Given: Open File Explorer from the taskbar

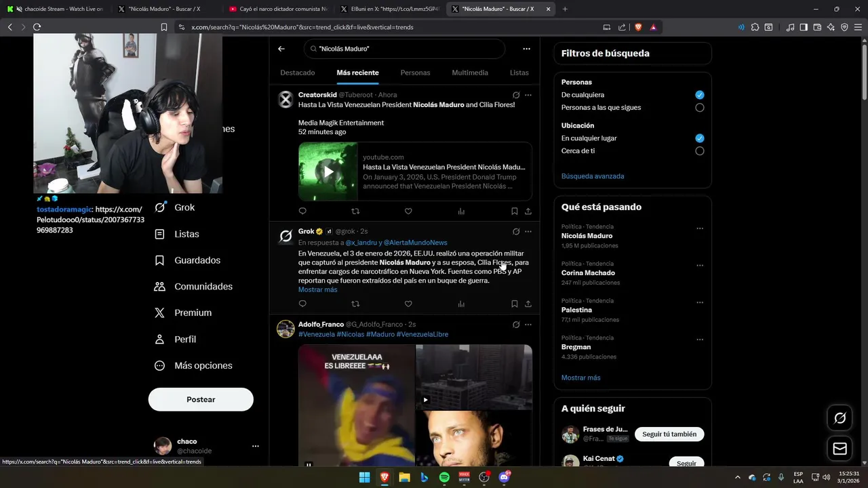Looking at the screenshot, I should click(x=404, y=477).
